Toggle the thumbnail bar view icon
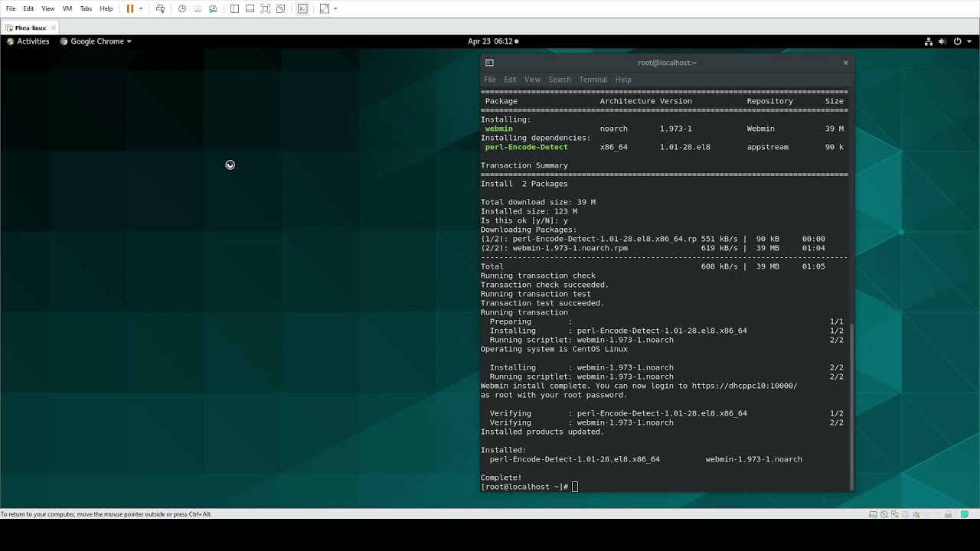The height and width of the screenshot is (551, 980). (250, 8)
